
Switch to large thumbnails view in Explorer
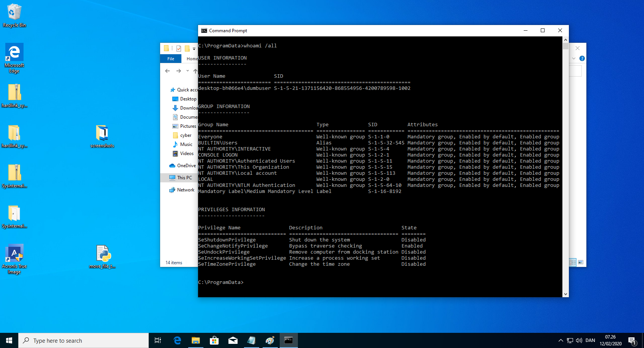click(x=581, y=262)
